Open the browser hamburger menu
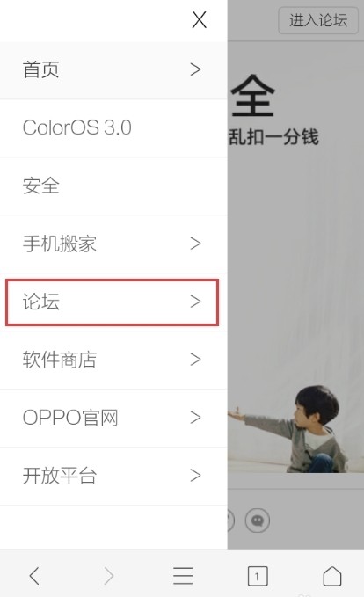This screenshot has width=364, height=597. 183,575
